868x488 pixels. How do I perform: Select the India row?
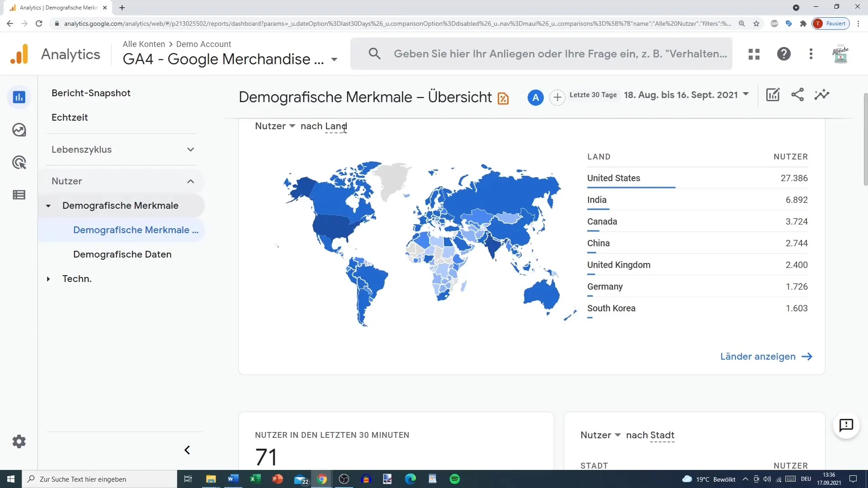[697, 200]
